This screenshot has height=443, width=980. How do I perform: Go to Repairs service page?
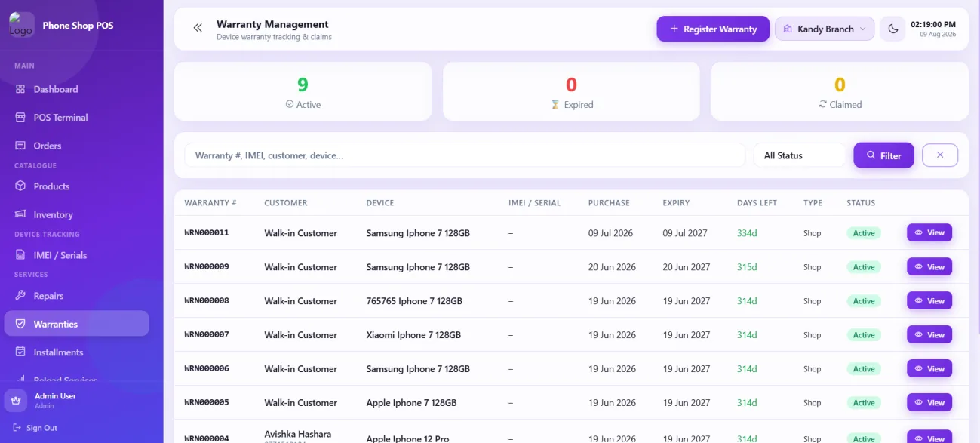pyautogui.click(x=77, y=296)
